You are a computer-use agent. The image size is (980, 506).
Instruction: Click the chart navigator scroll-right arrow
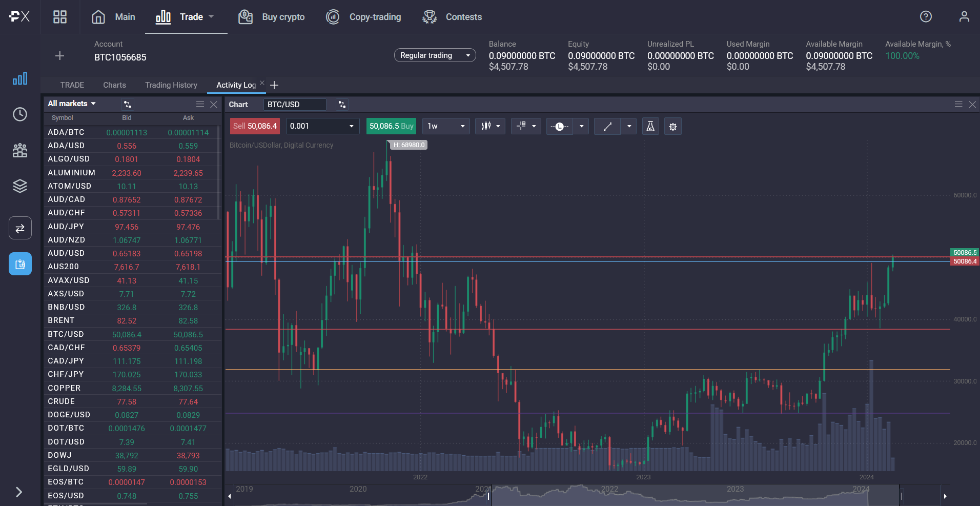coord(945,496)
